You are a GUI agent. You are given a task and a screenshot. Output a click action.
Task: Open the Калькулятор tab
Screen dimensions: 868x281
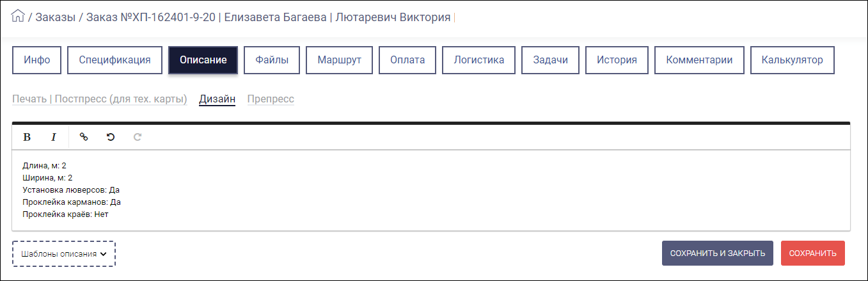792,60
